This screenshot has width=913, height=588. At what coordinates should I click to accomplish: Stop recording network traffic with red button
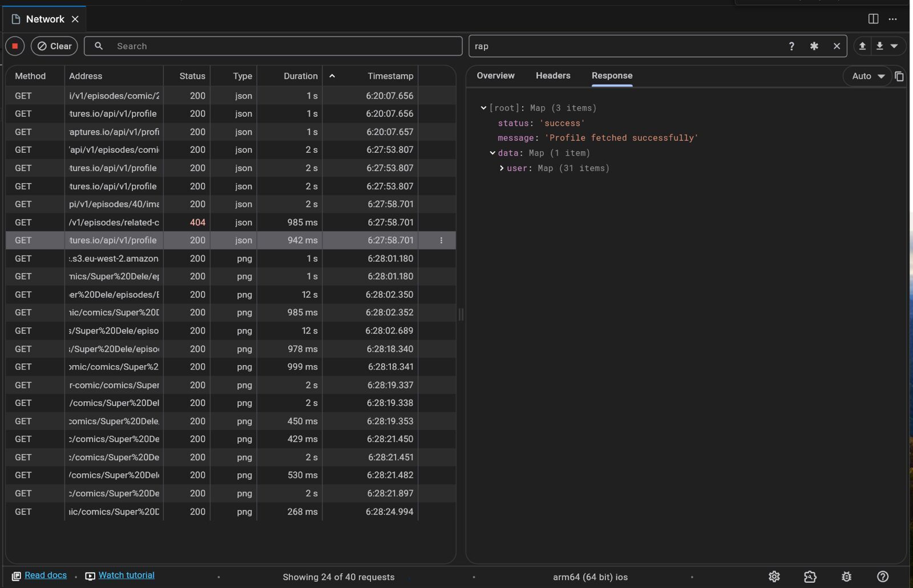[x=15, y=46]
